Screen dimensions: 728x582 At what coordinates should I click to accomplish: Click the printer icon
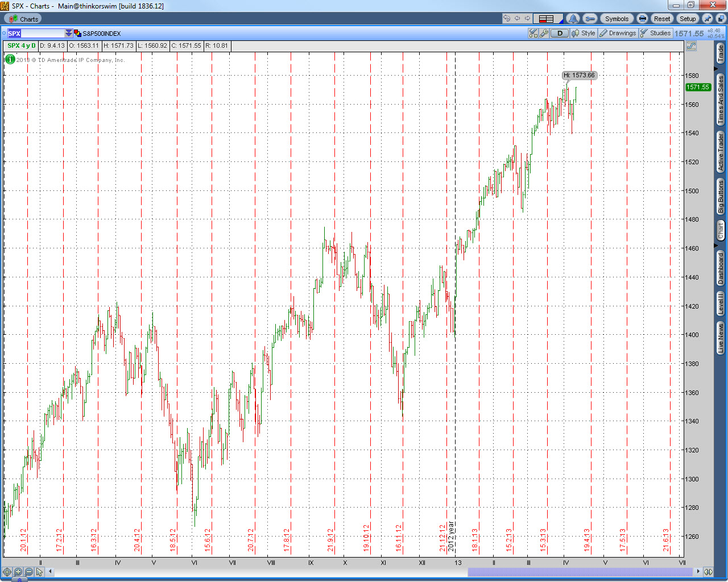(642, 19)
